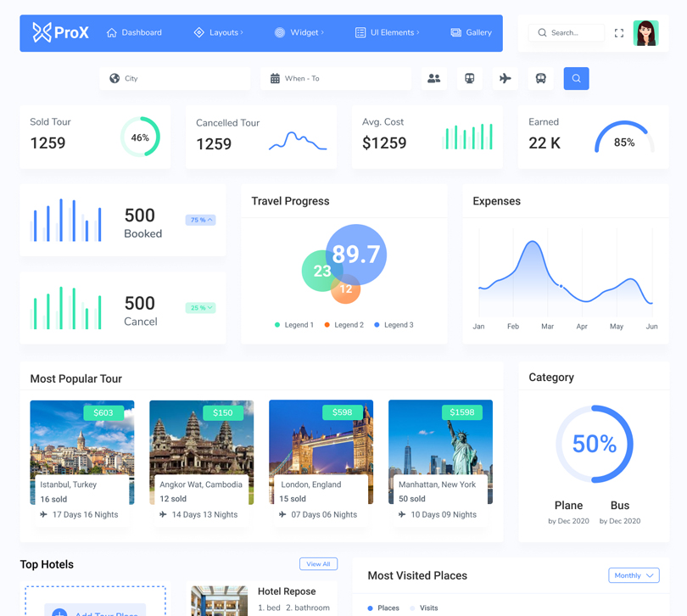The image size is (687, 616).
Task: Click the City input field
Action: point(175,79)
